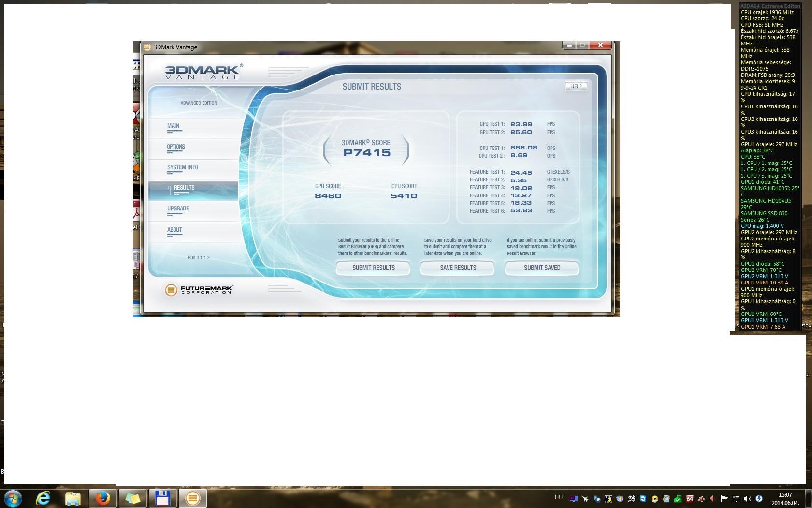Click the Feature Test 2 value 5.35
Screen dimensions: 812x508
(x=519, y=180)
